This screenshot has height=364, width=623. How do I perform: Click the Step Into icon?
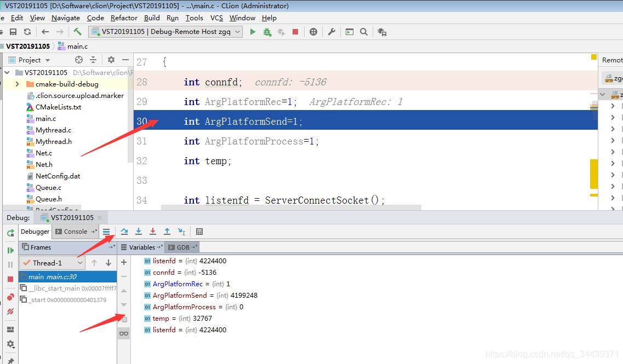(139, 231)
